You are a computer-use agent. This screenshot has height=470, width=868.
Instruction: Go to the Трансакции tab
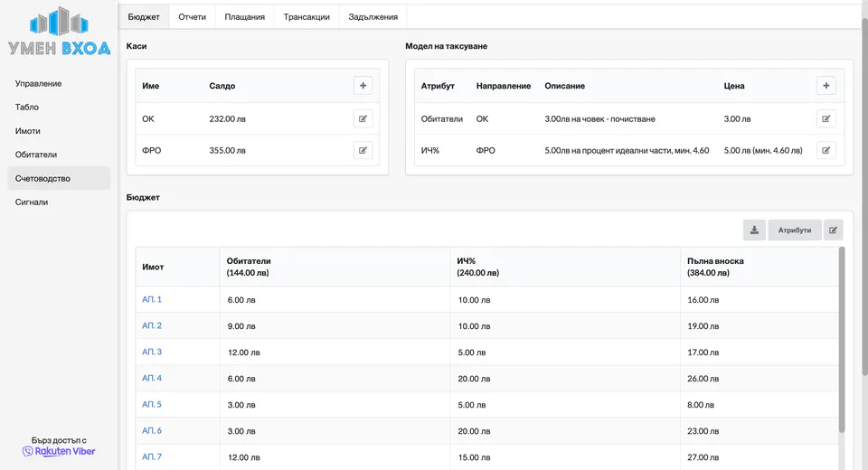coord(307,16)
